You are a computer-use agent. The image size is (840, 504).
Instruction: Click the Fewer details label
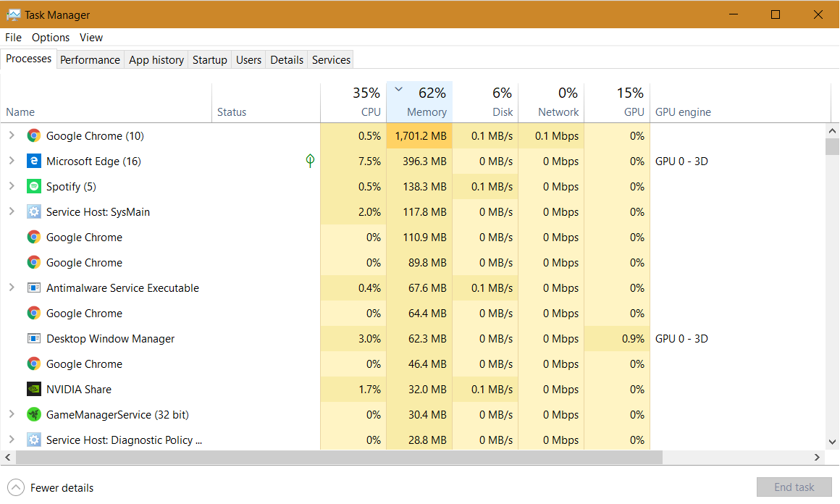(62, 488)
